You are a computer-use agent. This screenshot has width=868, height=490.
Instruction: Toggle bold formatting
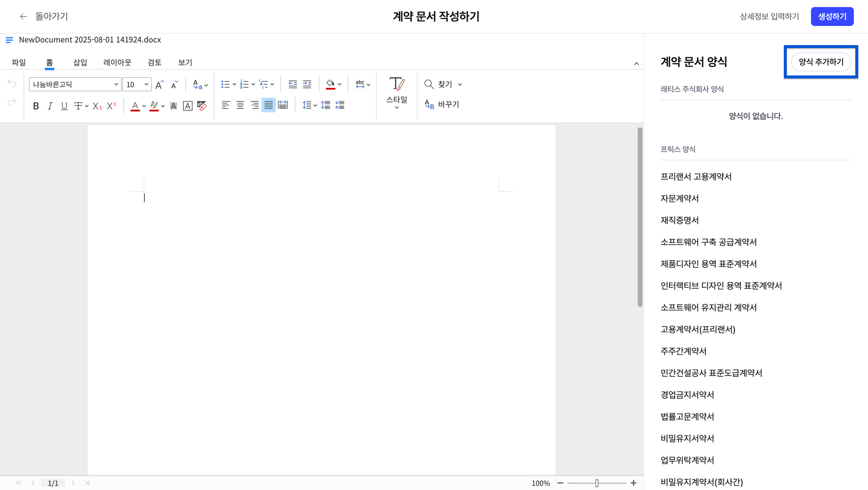36,106
